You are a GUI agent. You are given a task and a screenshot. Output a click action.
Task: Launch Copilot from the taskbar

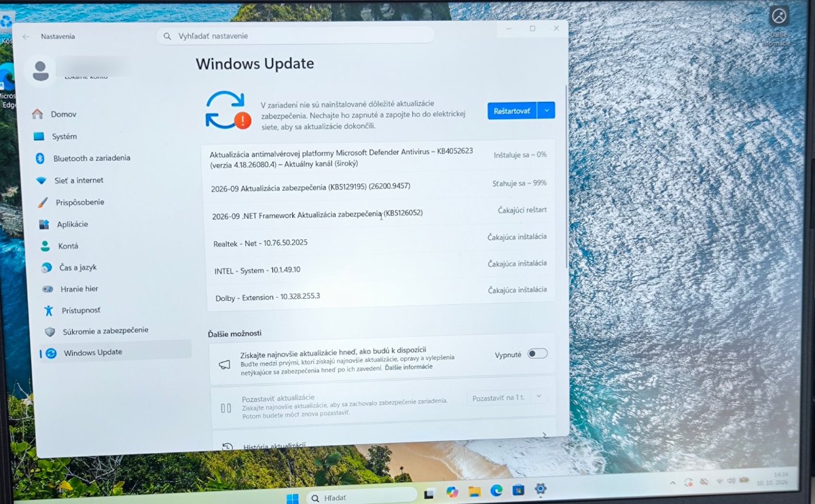point(452,492)
